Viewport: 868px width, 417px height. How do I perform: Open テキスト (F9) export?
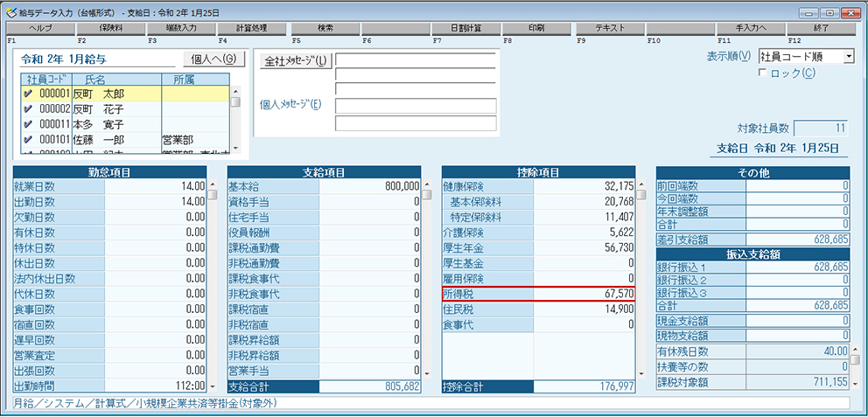[610, 28]
